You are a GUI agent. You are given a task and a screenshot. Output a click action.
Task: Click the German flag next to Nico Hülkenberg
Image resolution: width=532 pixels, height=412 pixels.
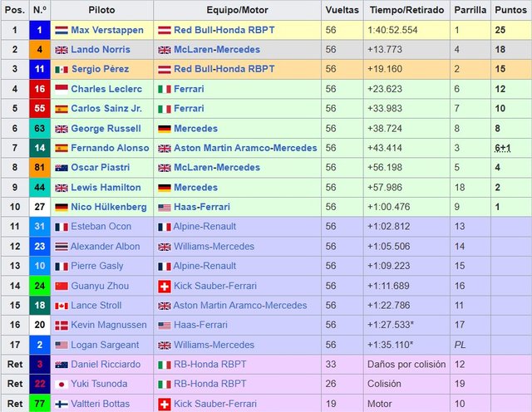pos(62,207)
